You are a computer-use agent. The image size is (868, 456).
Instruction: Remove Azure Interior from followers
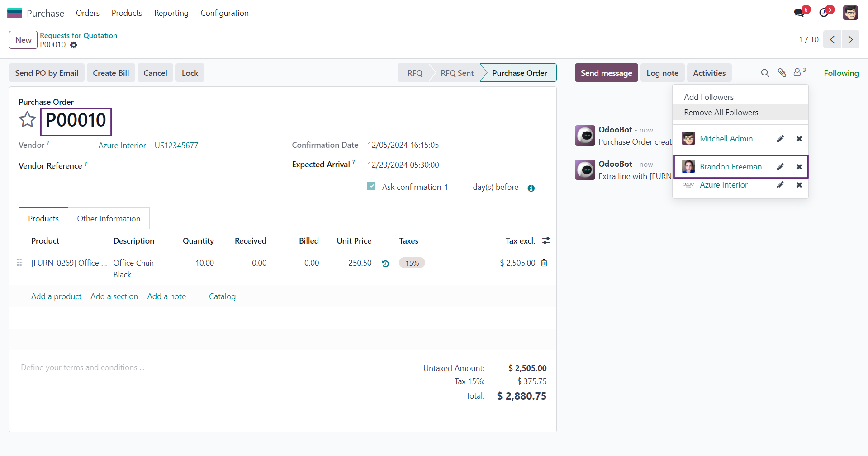799,185
